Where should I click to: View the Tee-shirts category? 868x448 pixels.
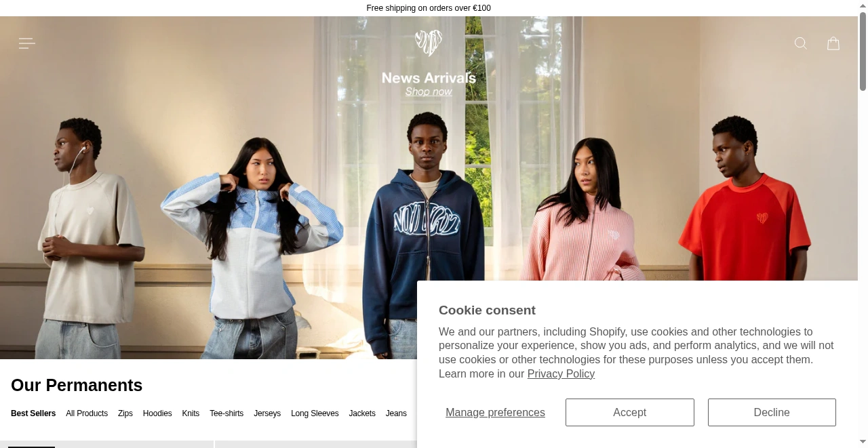click(x=226, y=413)
